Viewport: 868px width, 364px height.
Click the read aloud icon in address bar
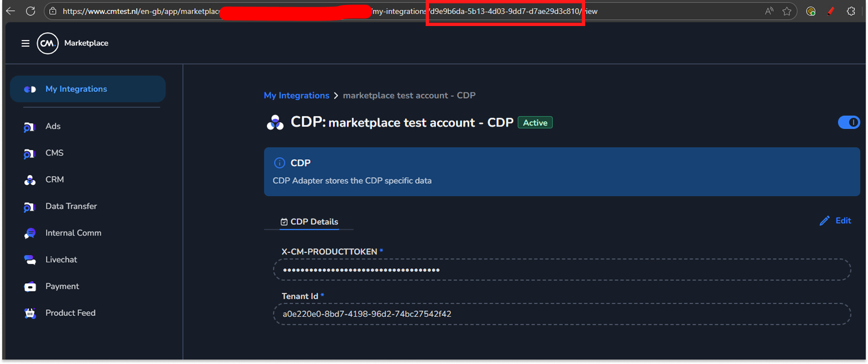click(769, 11)
